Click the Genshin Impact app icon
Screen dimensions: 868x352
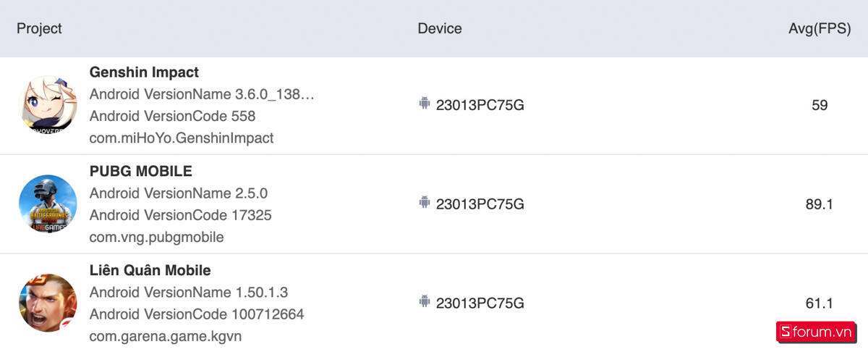click(x=48, y=105)
